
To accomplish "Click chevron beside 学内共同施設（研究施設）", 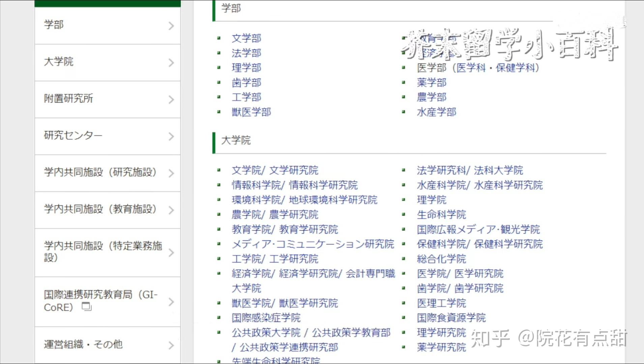I will 171,173.
